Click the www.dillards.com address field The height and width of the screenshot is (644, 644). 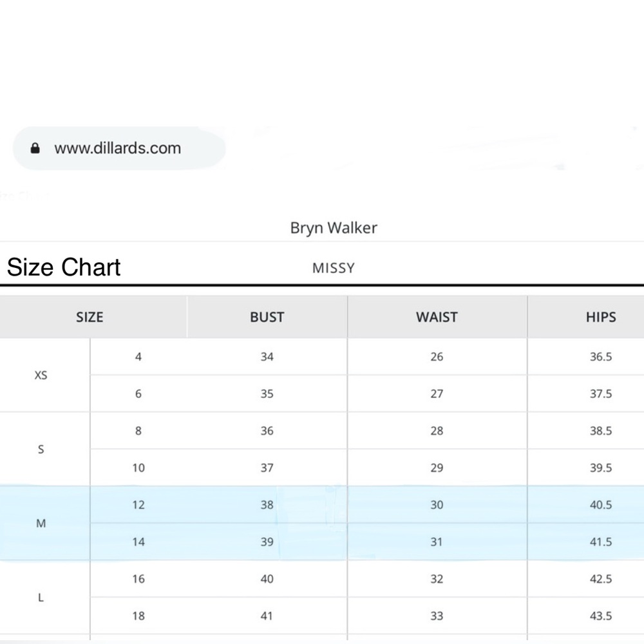119,148
